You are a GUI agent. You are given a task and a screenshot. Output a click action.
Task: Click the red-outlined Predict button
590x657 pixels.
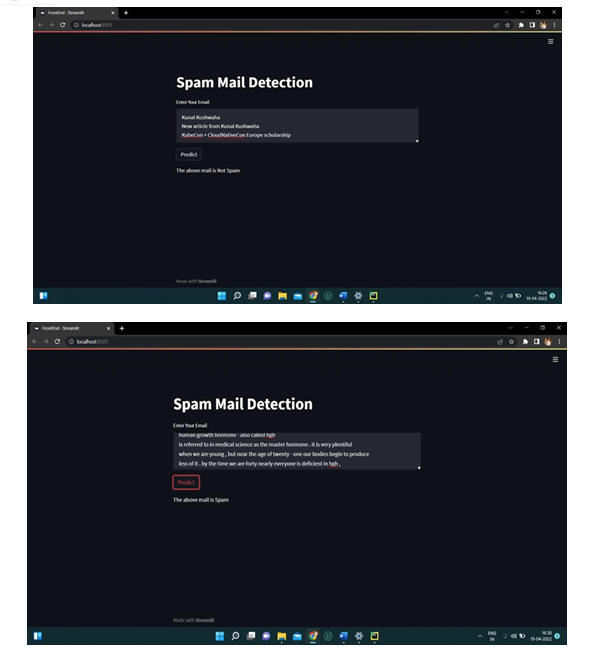click(186, 482)
